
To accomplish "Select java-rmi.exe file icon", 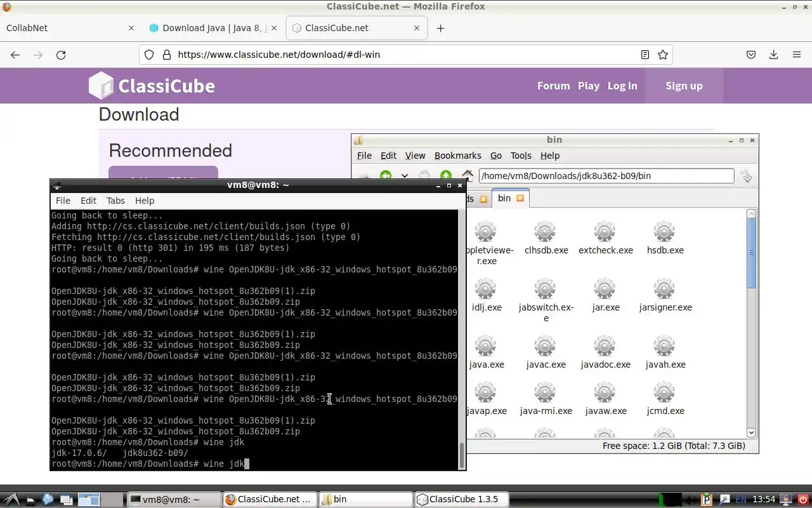I will point(546,399).
